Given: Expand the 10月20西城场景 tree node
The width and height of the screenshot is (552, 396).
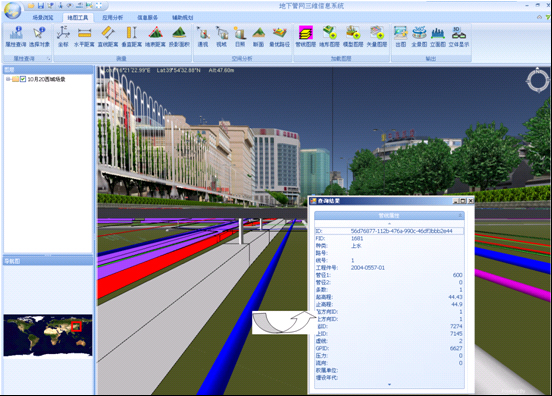Looking at the screenshot, I should click(x=8, y=79).
